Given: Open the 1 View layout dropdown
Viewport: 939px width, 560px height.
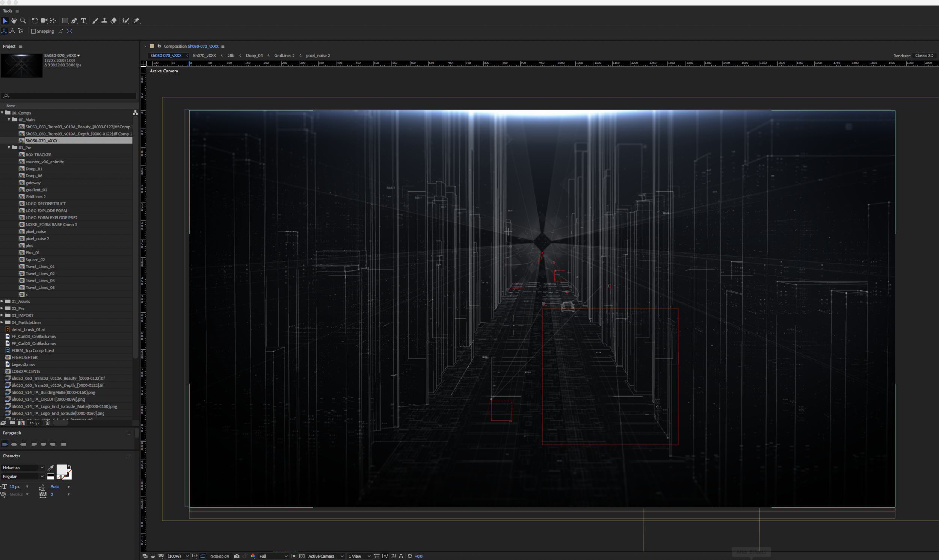Looking at the screenshot, I should 359,556.
